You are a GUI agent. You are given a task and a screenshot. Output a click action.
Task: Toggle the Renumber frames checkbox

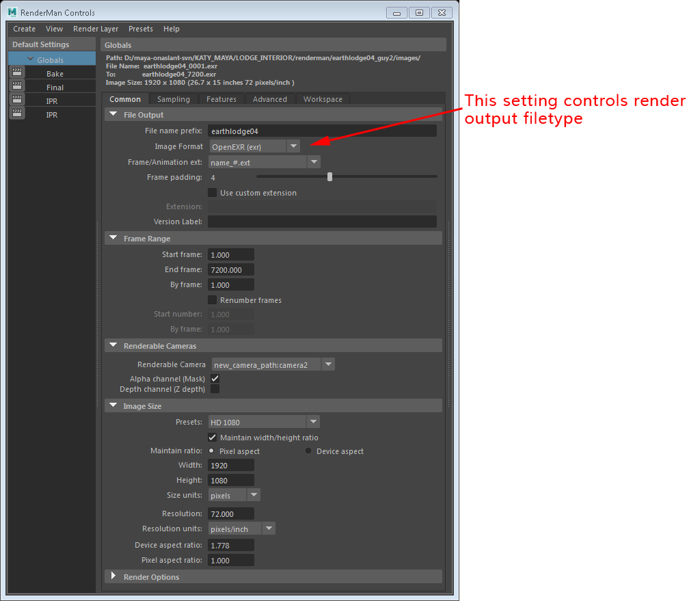point(213,300)
